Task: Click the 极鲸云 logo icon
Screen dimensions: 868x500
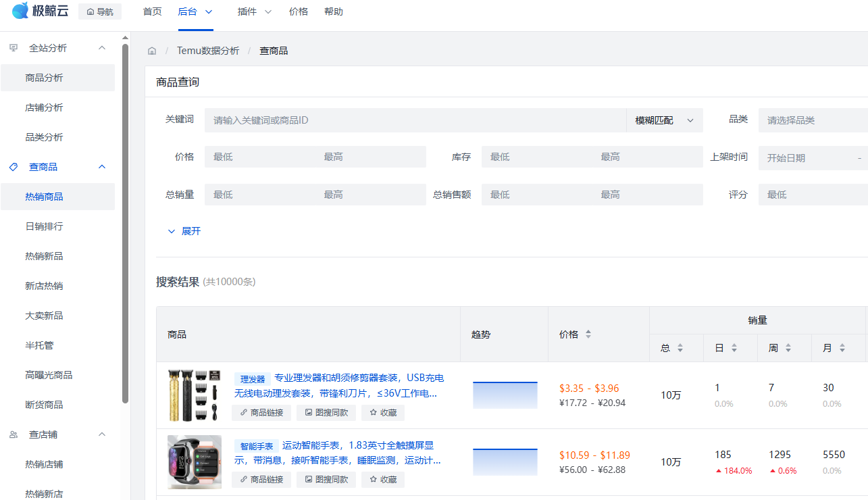Action: pos(20,11)
